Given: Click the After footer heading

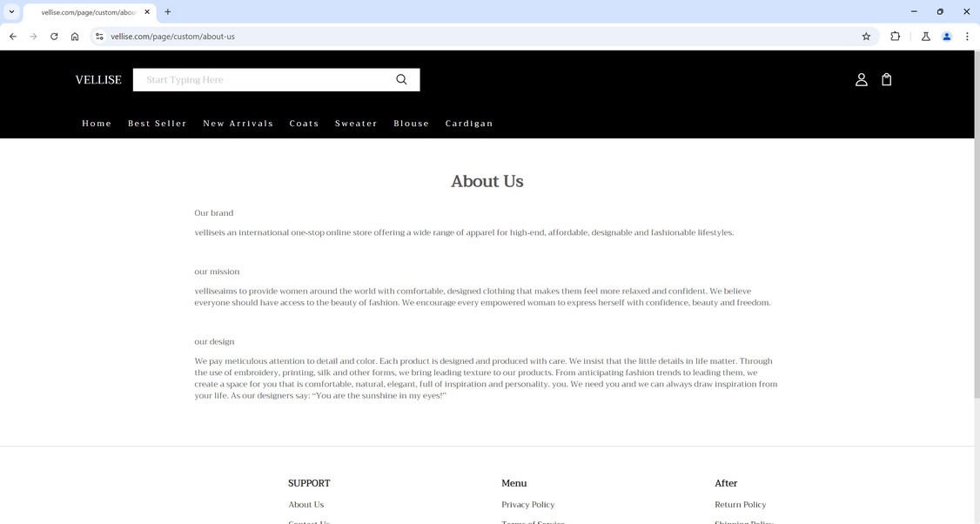Looking at the screenshot, I should point(726,483).
